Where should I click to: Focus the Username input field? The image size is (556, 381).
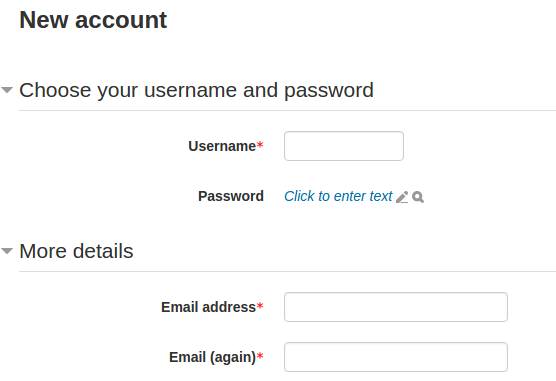(x=344, y=146)
